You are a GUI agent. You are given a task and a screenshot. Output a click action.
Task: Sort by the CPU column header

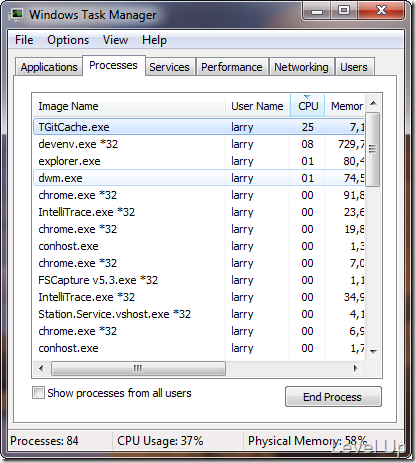point(308,106)
